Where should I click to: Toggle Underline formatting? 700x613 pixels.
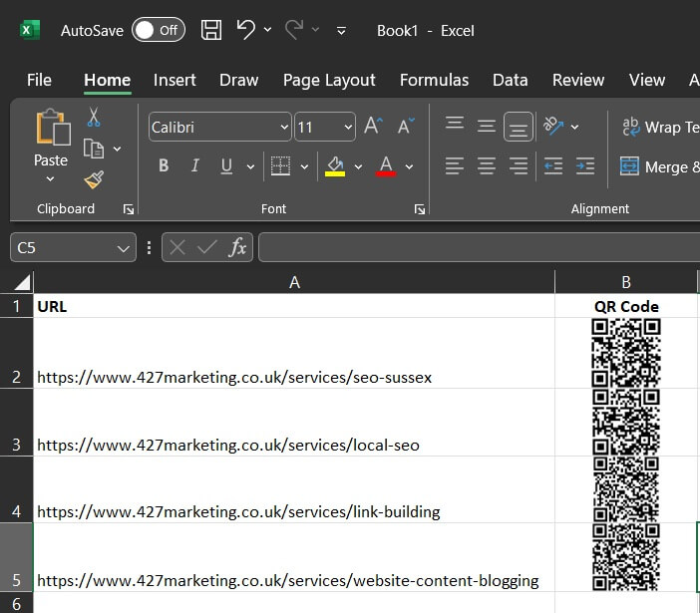pyautogui.click(x=226, y=166)
